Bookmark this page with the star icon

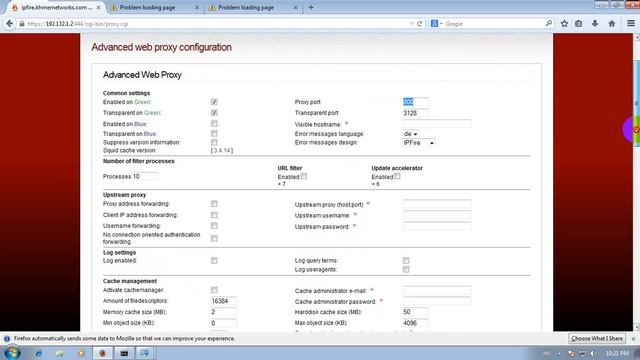pyautogui.click(x=564, y=24)
